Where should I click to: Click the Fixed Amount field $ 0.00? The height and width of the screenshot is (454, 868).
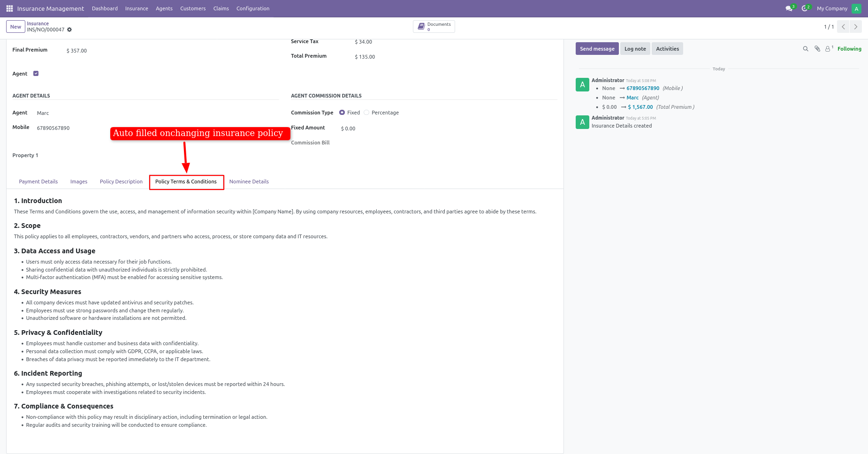(x=348, y=129)
